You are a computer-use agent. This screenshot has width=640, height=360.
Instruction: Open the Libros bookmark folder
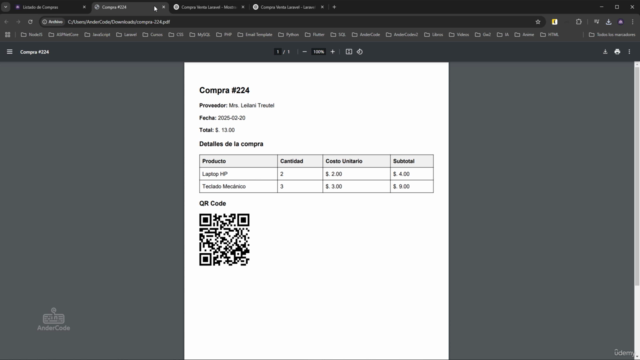[x=433, y=35]
